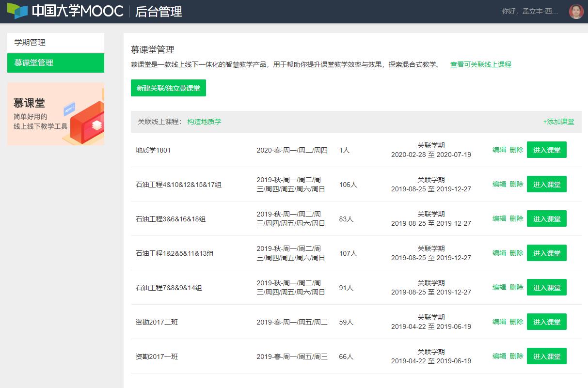Click the +添加课堂 link
The image size is (588, 388).
coord(558,122)
